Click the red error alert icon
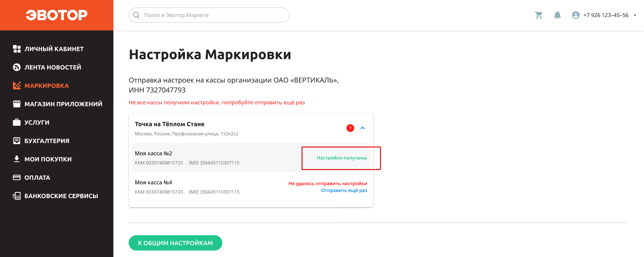 [350, 128]
